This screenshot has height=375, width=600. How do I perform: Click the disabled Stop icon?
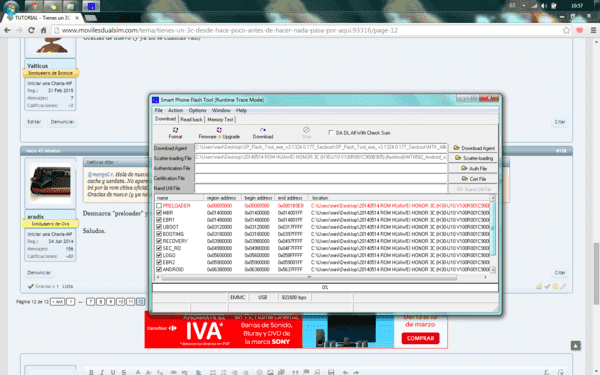(x=306, y=133)
